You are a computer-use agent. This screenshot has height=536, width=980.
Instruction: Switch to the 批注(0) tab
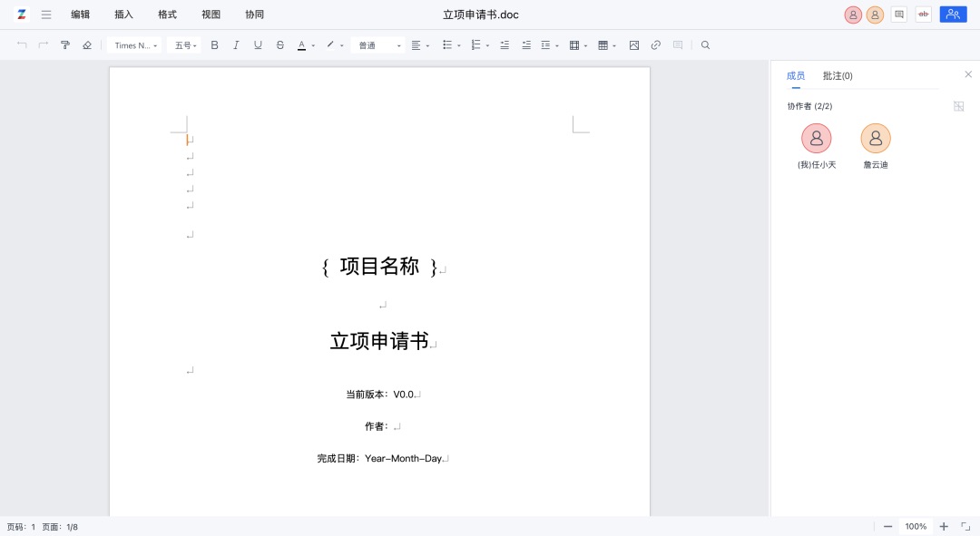838,75
